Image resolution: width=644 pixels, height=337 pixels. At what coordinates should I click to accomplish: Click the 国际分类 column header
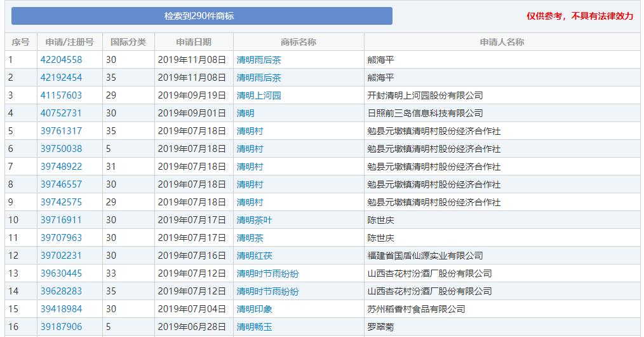point(128,42)
